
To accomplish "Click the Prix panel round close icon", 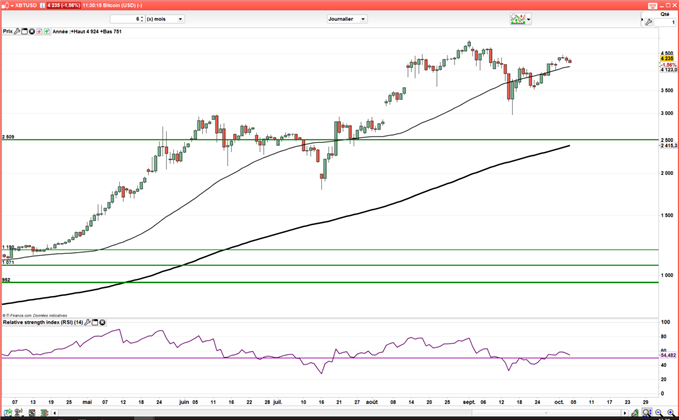I will (x=32, y=32).
